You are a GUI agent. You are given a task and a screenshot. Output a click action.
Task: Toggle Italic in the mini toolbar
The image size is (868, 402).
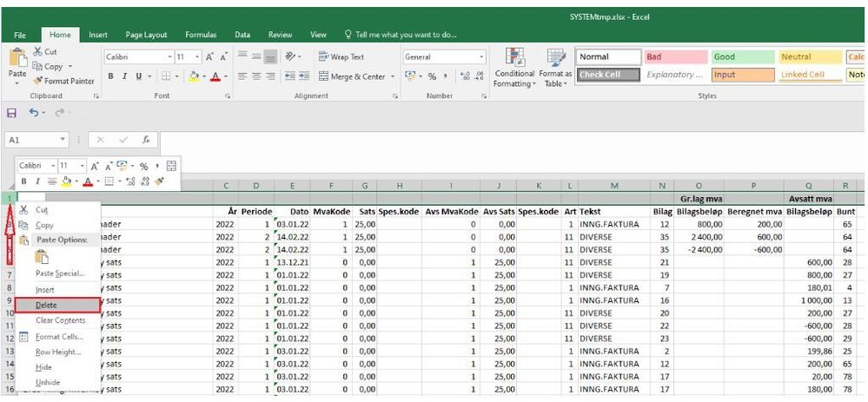(x=37, y=181)
